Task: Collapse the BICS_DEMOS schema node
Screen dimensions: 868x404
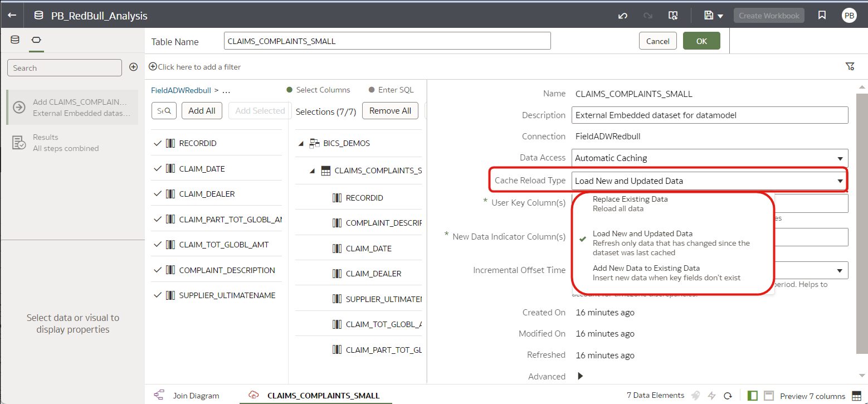Action: pyautogui.click(x=301, y=144)
